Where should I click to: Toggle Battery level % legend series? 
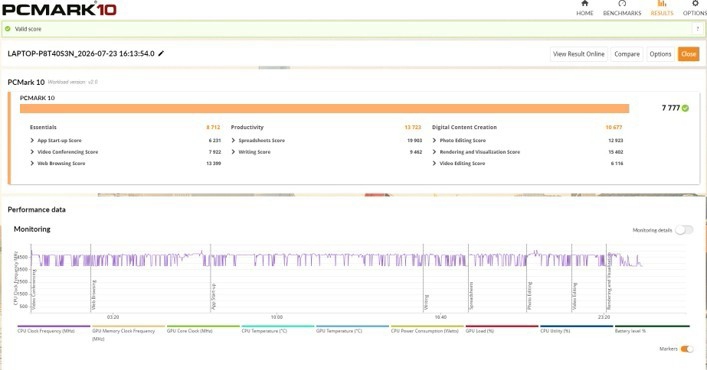click(652, 329)
